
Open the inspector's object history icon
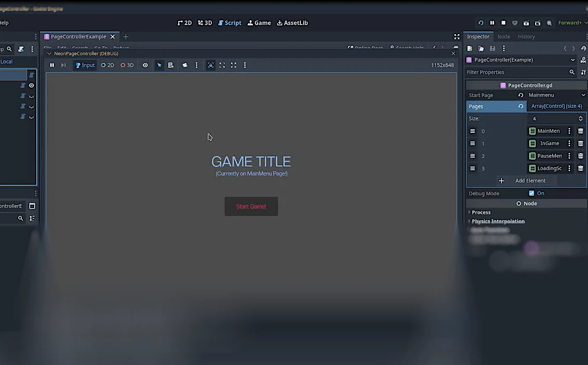tap(583, 49)
